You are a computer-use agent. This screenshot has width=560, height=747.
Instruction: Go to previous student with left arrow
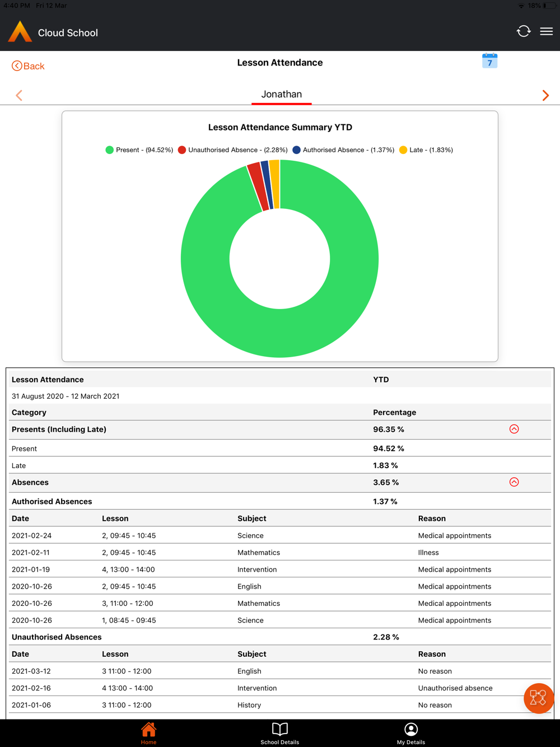click(19, 95)
